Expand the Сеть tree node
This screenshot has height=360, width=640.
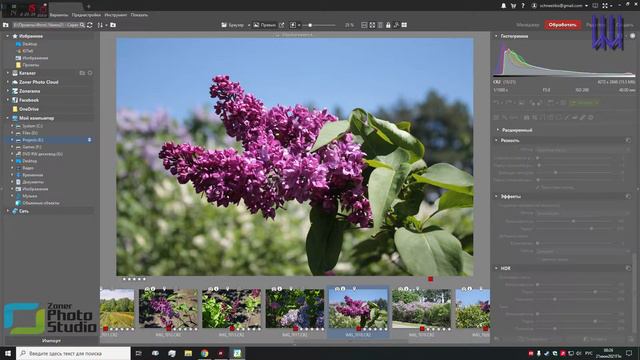pos(7,211)
